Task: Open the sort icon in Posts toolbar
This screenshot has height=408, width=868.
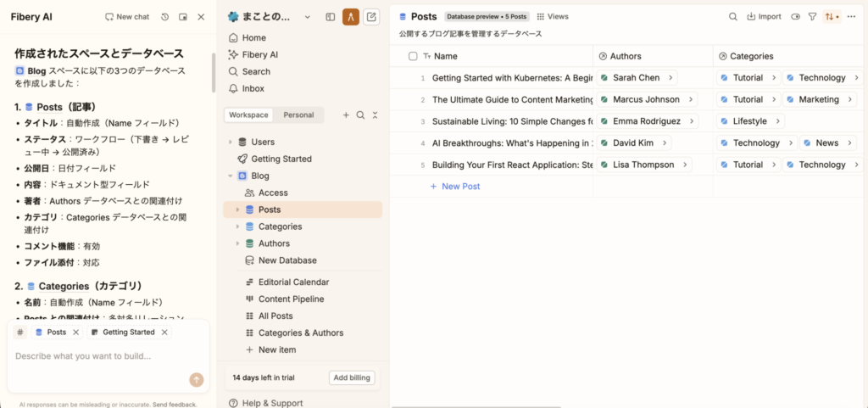Action: point(832,17)
